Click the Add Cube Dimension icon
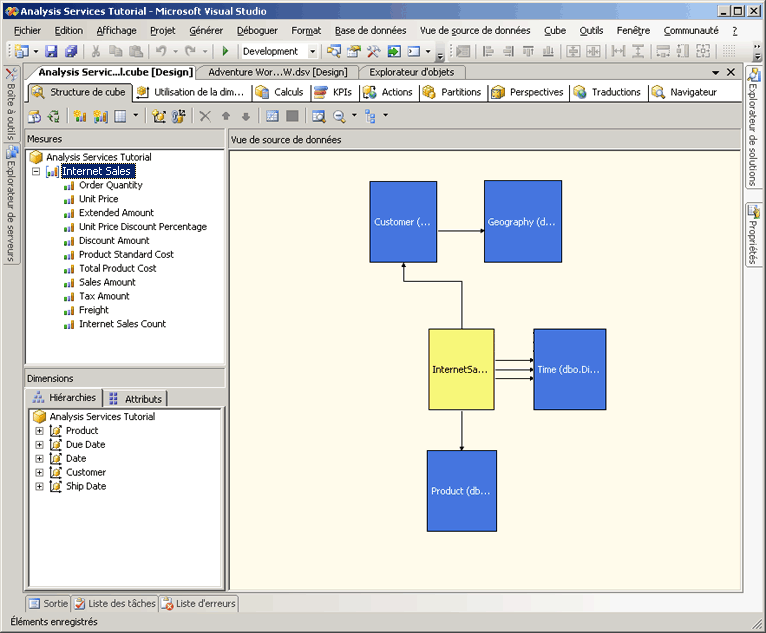 (159, 116)
